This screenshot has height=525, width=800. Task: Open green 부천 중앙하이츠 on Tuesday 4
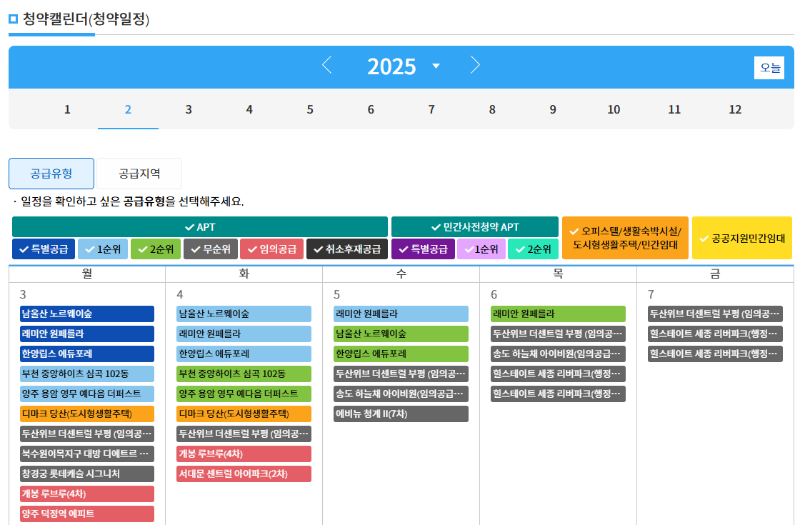point(244,374)
